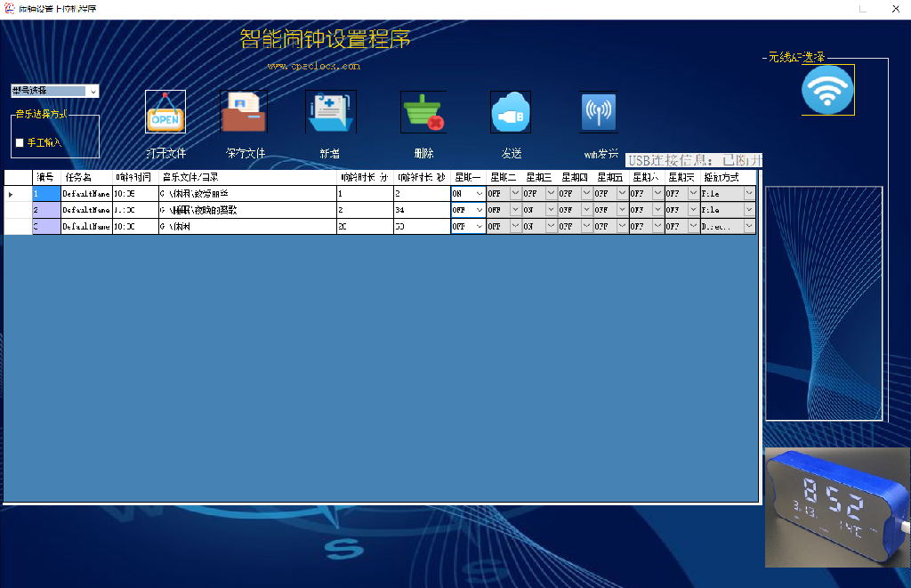Click row 2 音乐文件 path cell

pyautogui.click(x=247, y=210)
